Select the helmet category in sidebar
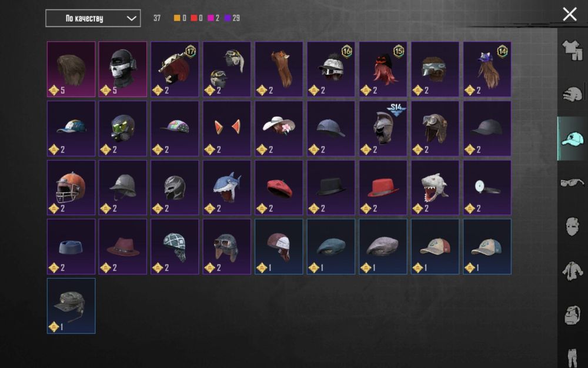588x368 pixels. [572, 94]
